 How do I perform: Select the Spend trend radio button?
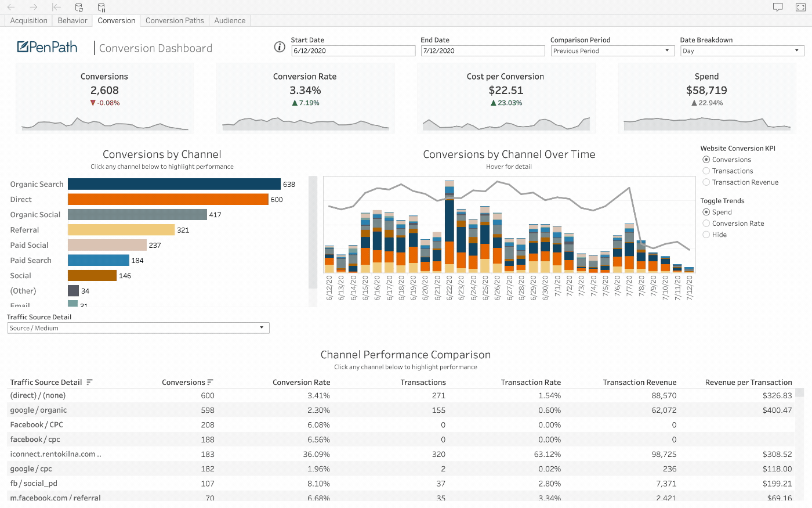pos(706,212)
